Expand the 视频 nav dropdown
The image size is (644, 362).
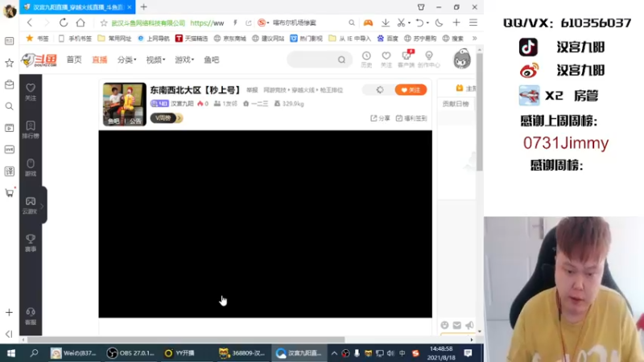tap(155, 60)
